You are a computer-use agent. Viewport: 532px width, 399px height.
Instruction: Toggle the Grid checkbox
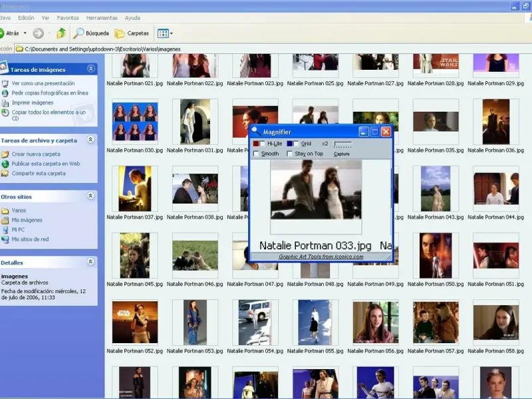click(x=297, y=144)
